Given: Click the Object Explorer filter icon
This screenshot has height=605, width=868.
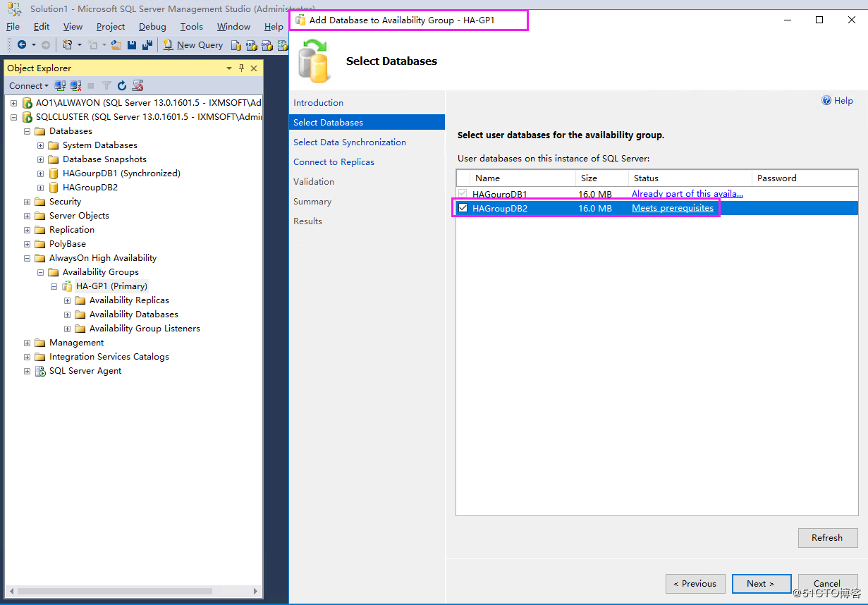Looking at the screenshot, I should tap(106, 85).
